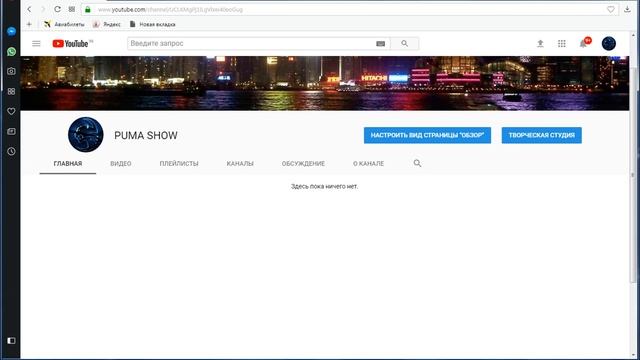Open personal news in the sidebar
The height and width of the screenshot is (360, 640).
tap(11, 131)
